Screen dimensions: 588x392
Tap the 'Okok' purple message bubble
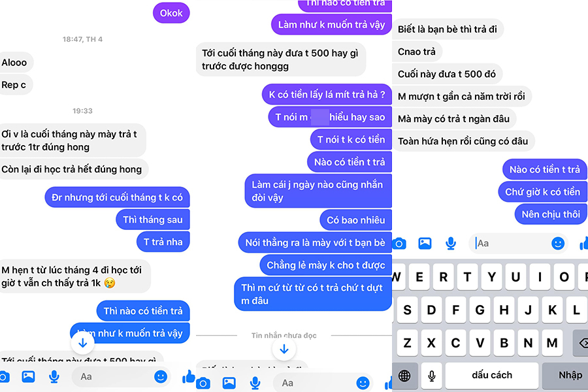tap(171, 13)
